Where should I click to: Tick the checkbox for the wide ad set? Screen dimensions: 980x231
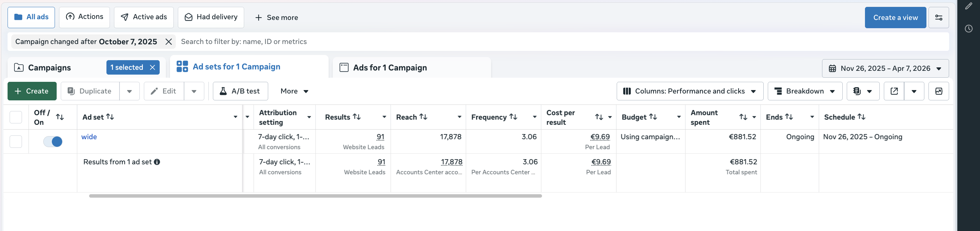point(15,142)
